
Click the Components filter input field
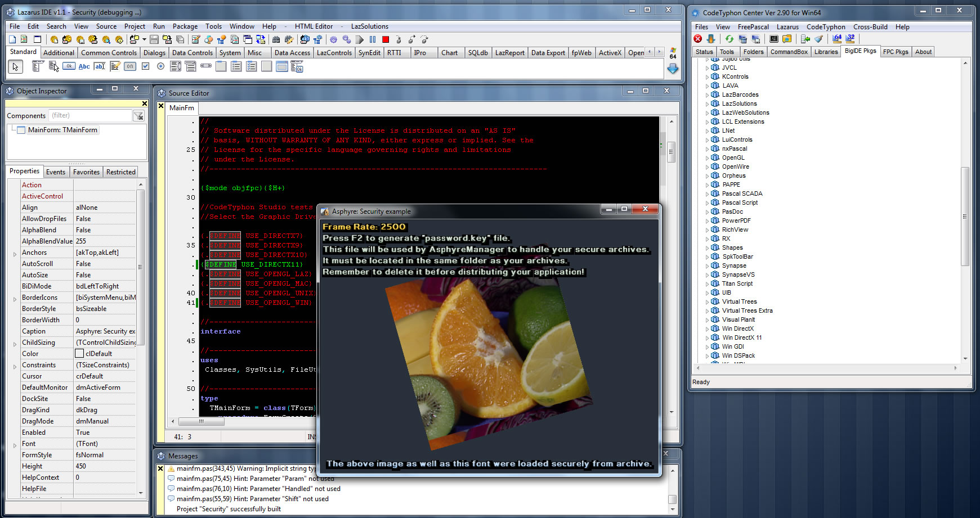click(90, 115)
